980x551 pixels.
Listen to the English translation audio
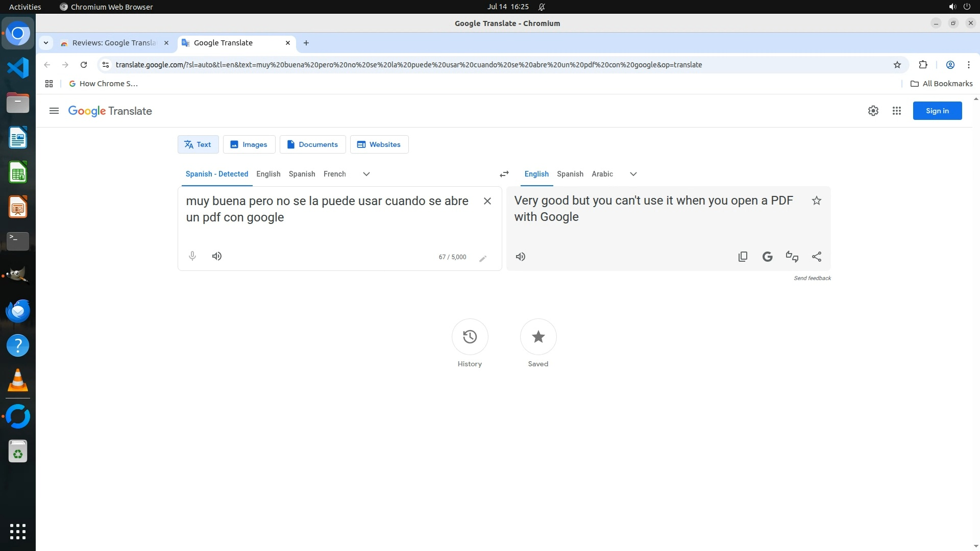pyautogui.click(x=520, y=257)
